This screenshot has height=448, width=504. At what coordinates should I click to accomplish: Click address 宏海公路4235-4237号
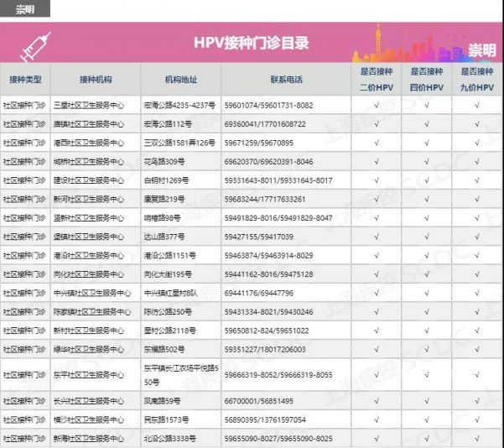[179, 106]
